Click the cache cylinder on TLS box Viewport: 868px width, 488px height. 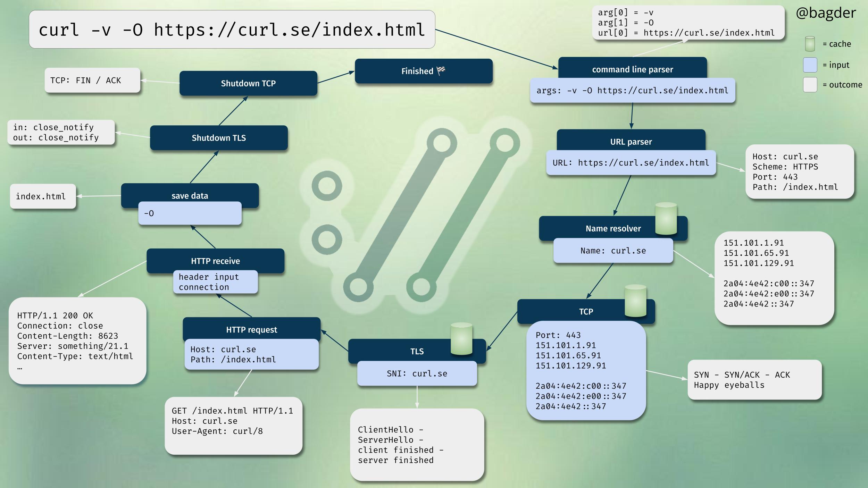click(x=461, y=339)
